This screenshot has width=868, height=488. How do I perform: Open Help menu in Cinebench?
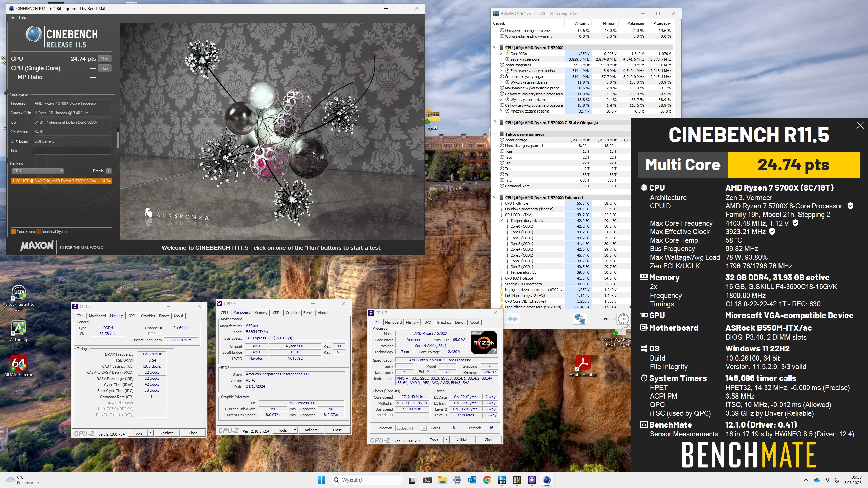click(22, 17)
